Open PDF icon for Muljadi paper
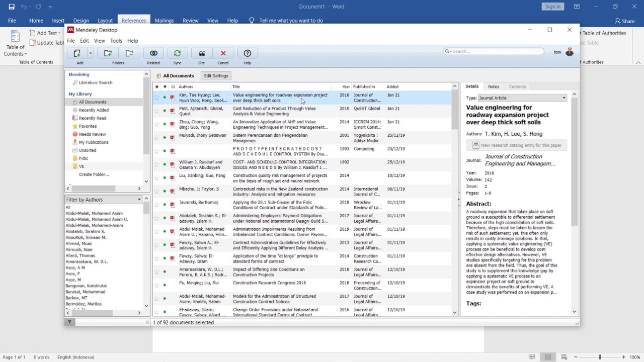Viewport: 644px width, 362px height. pyautogui.click(x=173, y=137)
